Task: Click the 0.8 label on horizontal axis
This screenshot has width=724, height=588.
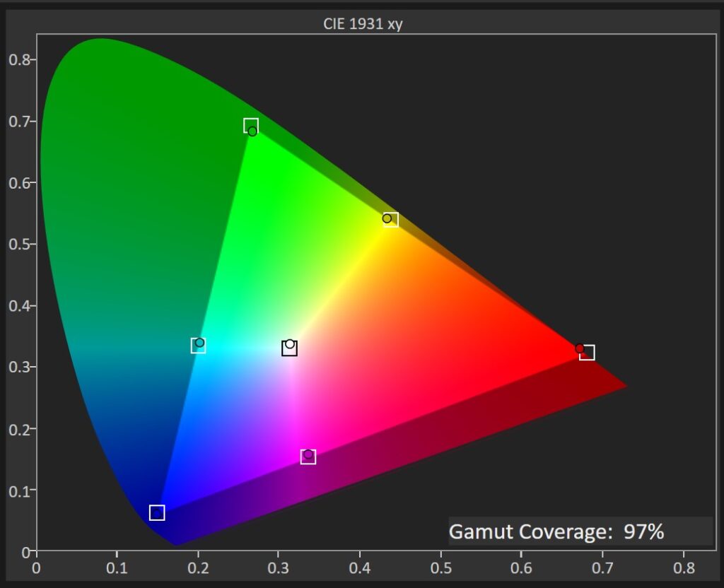Action: (683, 566)
